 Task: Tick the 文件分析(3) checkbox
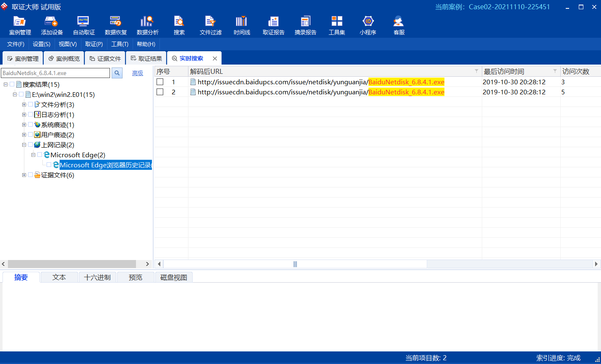coord(30,104)
